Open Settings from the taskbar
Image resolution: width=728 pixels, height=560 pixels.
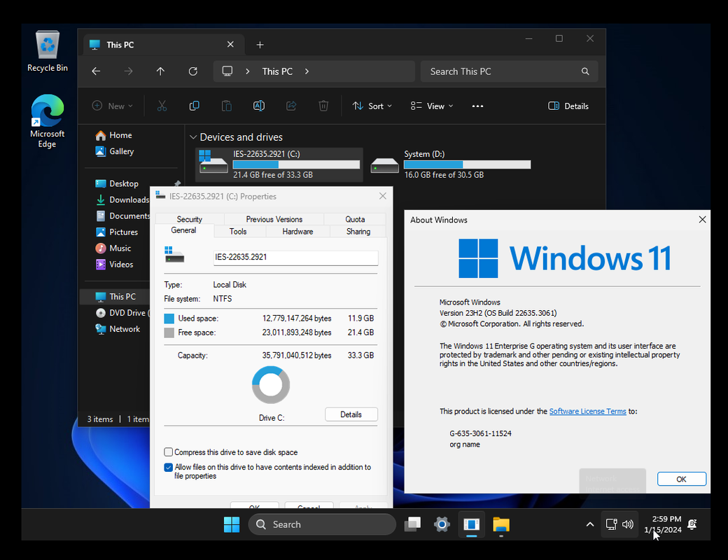pos(442,525)
